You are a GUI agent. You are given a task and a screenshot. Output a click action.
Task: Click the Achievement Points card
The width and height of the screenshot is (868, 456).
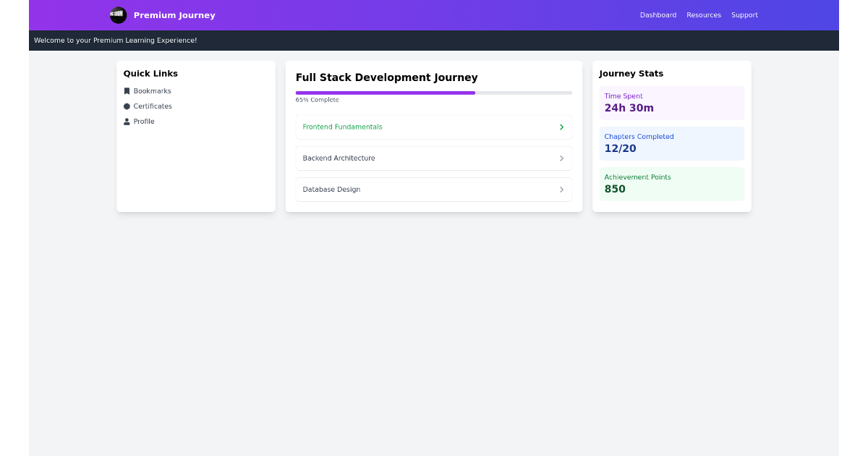click(x=671, y=184)
